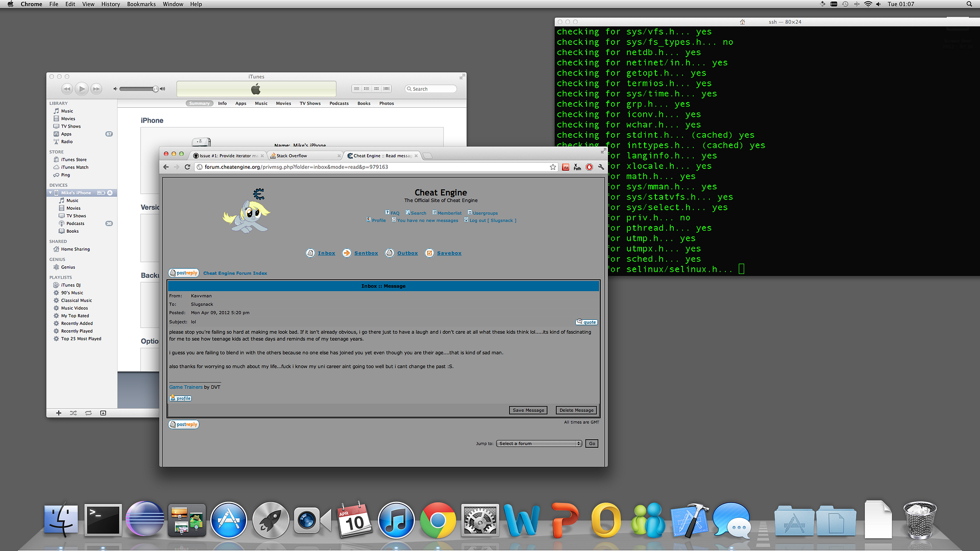Switch iTunes to Cover Flow view
Screen dimensions: 980x551
pyautogui.click(x=386, y=89)
